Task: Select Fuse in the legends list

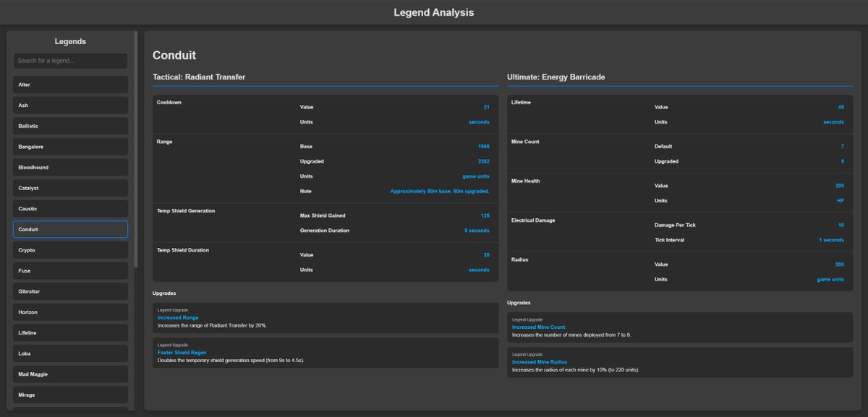Action: (70, 271)
